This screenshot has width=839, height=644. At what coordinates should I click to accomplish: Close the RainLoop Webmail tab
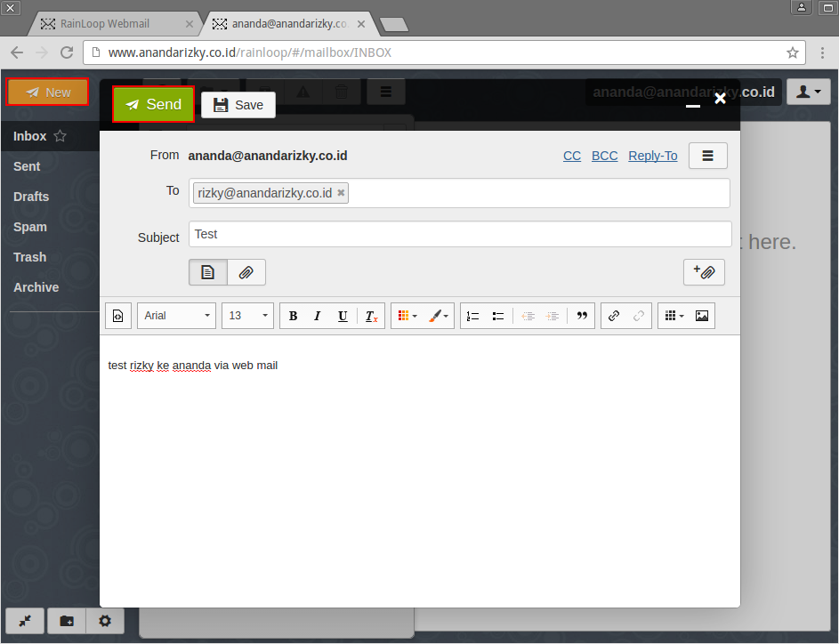(190, 24)
